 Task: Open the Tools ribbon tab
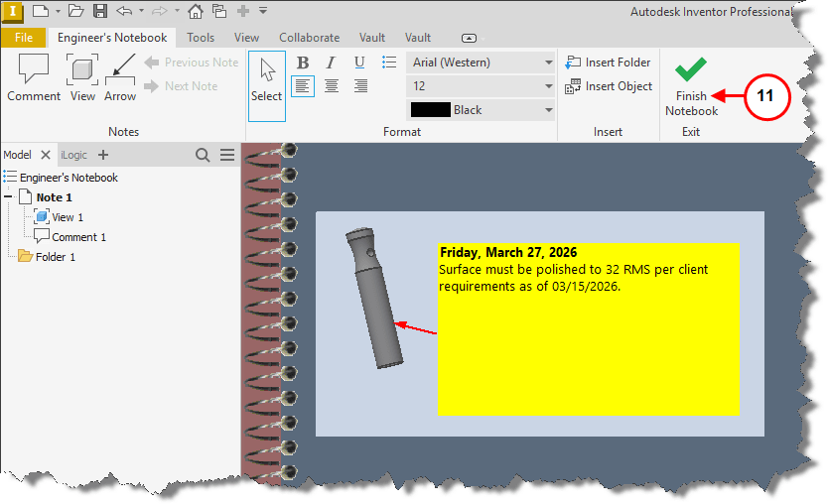[201, 38]
